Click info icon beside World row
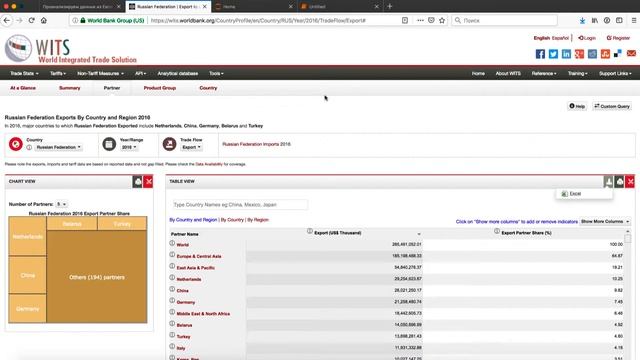The image size is (640, 360). point(172,243)
